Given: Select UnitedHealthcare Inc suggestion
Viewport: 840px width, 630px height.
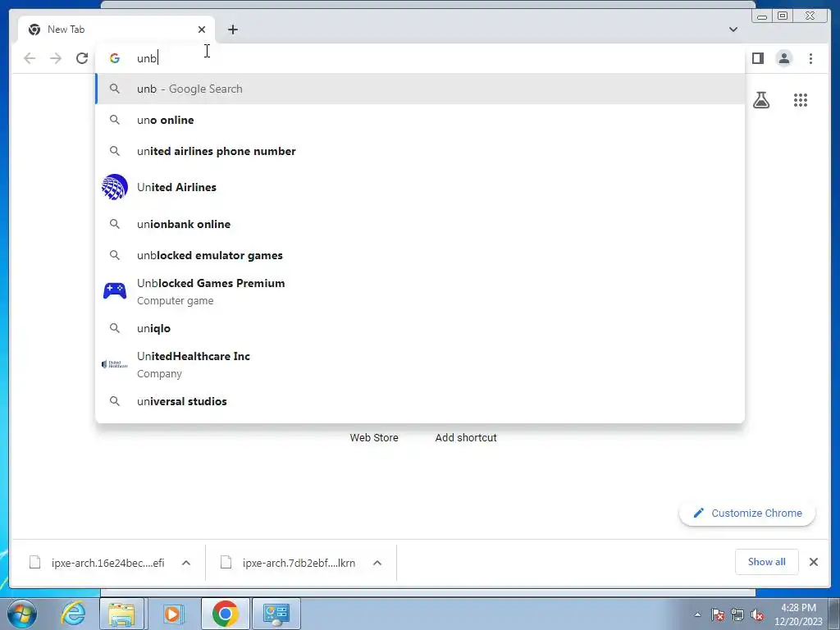Looking at the screenshot, I should coord(420,364).
